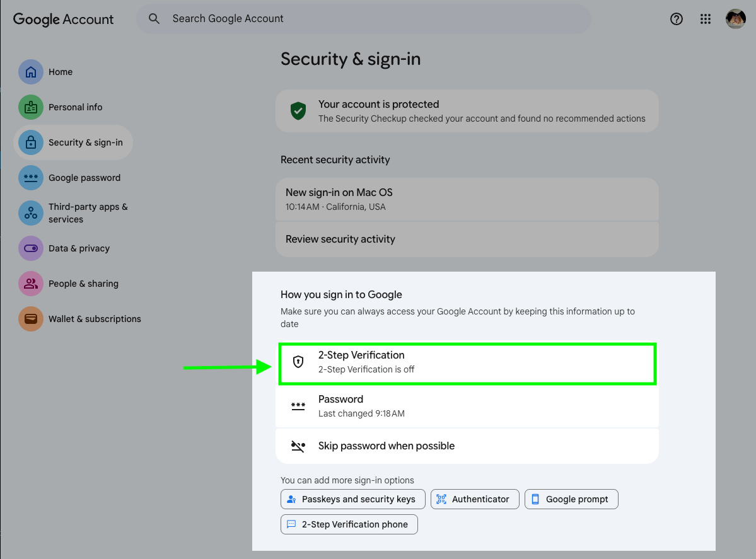Viewport: 756px width, 559px height.
Task: Open the profile avatar menu
Action: coord(735,19)
